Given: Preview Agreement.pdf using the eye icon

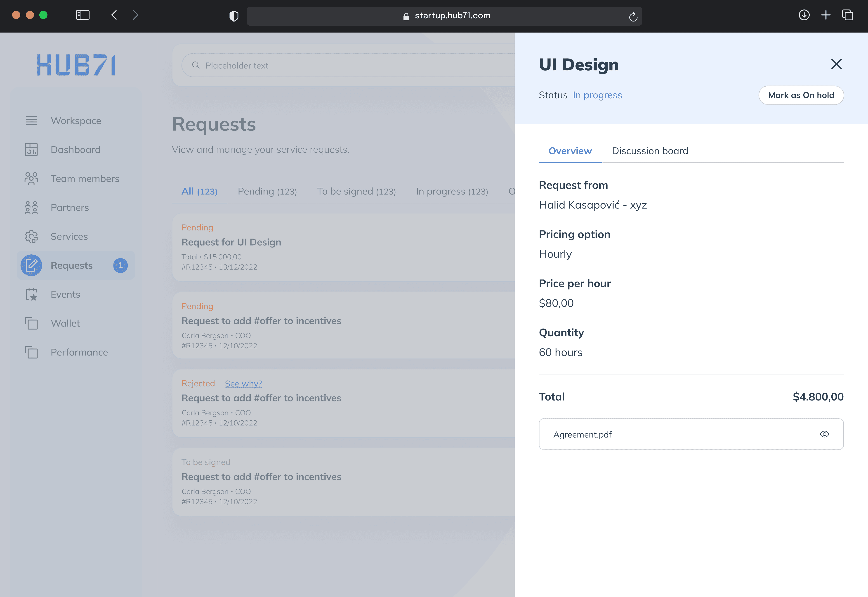Looking at the screenshot, I should [824, 434].
